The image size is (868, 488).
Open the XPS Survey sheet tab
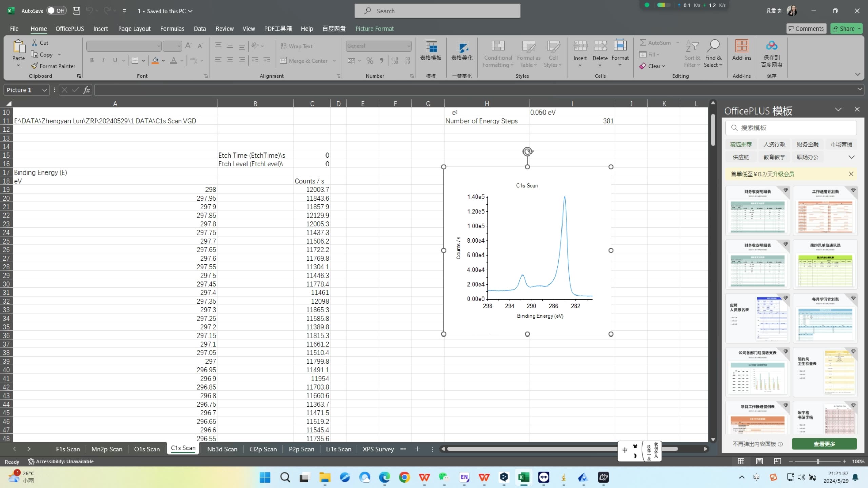click(x=377, y=449)
